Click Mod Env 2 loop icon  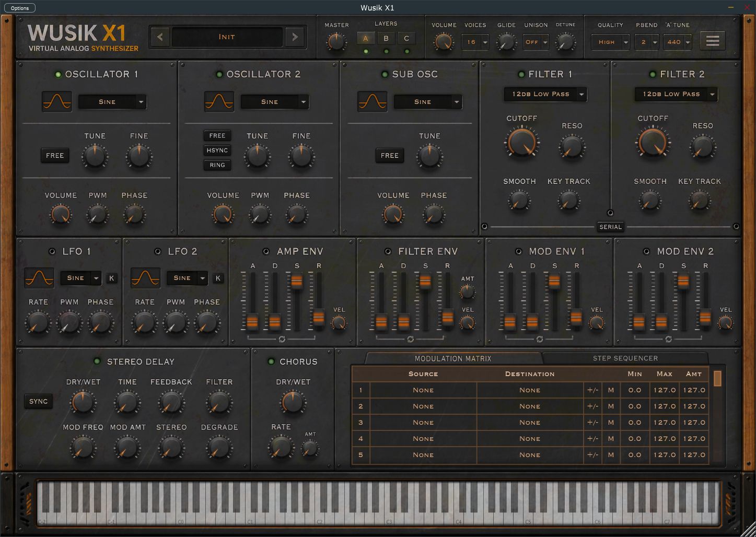tap(668, 339)
